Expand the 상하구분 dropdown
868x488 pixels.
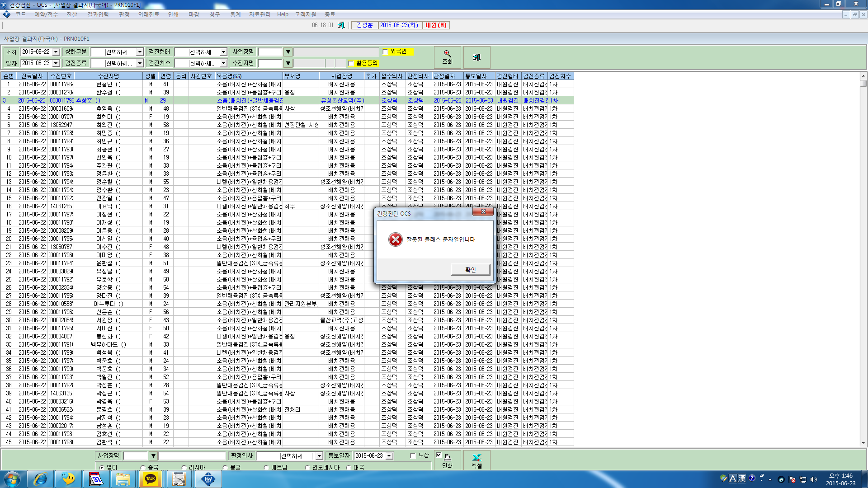(140, 52)
